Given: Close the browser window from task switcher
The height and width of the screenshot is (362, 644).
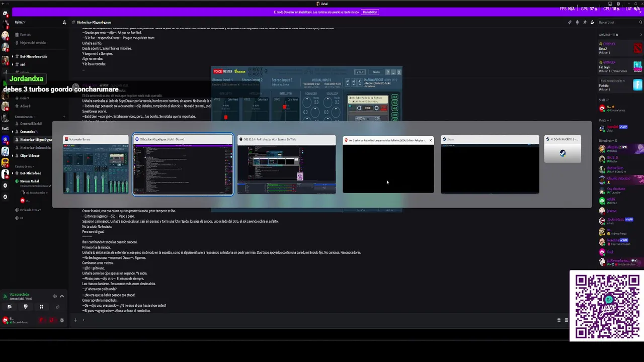Looking at the screenshot, I should pyautogui.click(x=430, y=140).
